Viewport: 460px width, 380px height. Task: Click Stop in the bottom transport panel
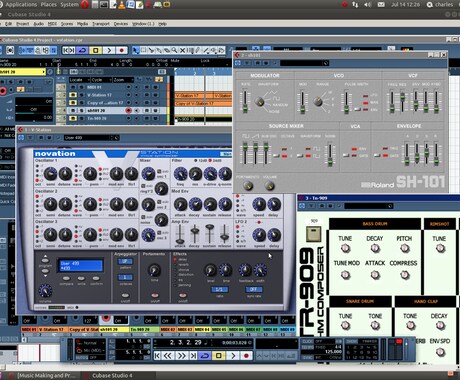click(219, 356)
